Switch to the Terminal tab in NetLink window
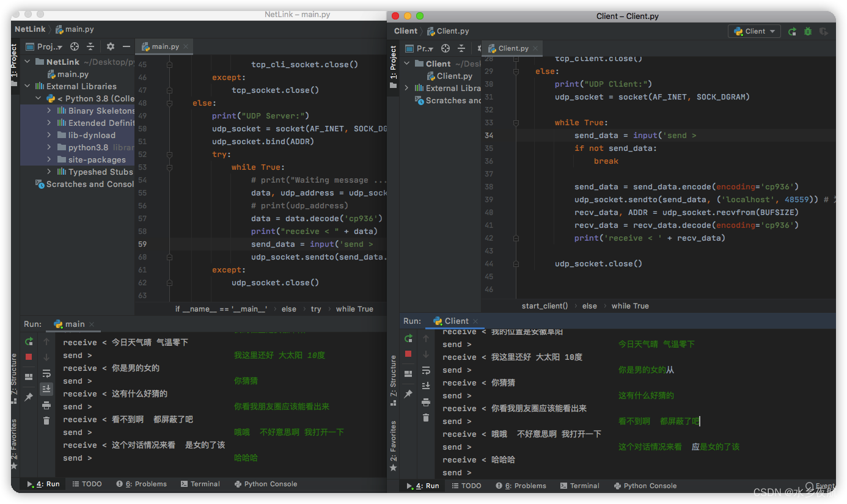This screenshot has width=847, height=504. click(x=200, y=484)
